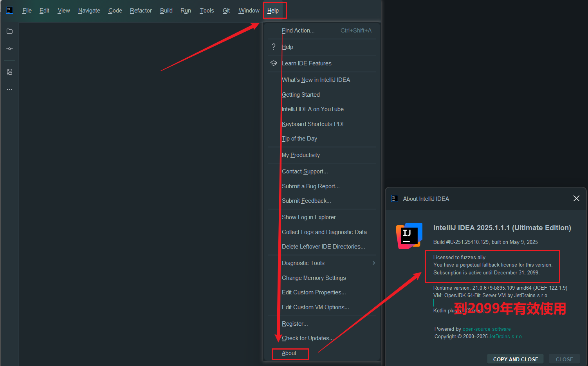This screenshot has width=588, height=366.
Task: Click the graduation cap icon for Learn IDE Features
Action: point(274,63)
